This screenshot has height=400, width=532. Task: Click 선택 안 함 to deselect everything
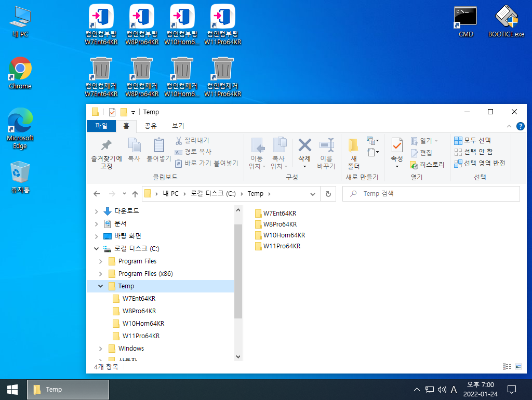[x=473, y=152]
